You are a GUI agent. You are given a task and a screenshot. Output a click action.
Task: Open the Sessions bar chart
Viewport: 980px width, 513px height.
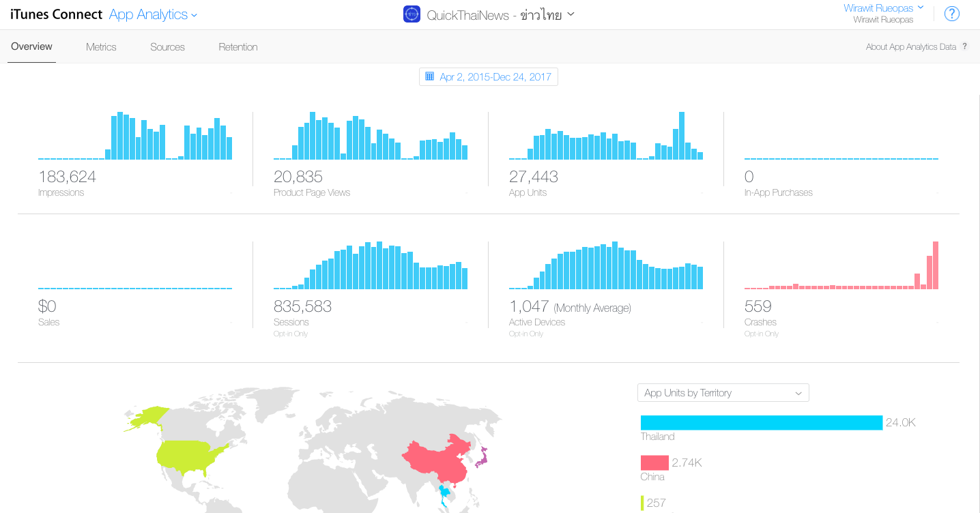[x=371, y=265]
